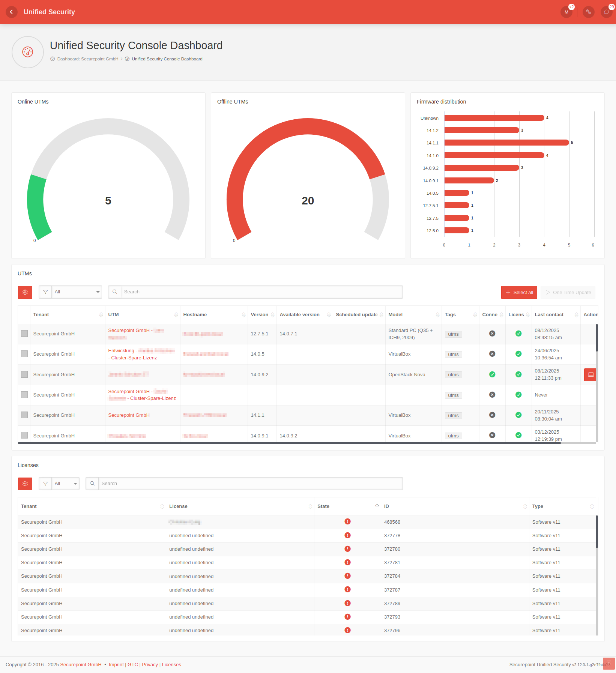Check the checkbox of the first UTM row
This screenshot has height=673, width=616.
(x=24, y=333)
